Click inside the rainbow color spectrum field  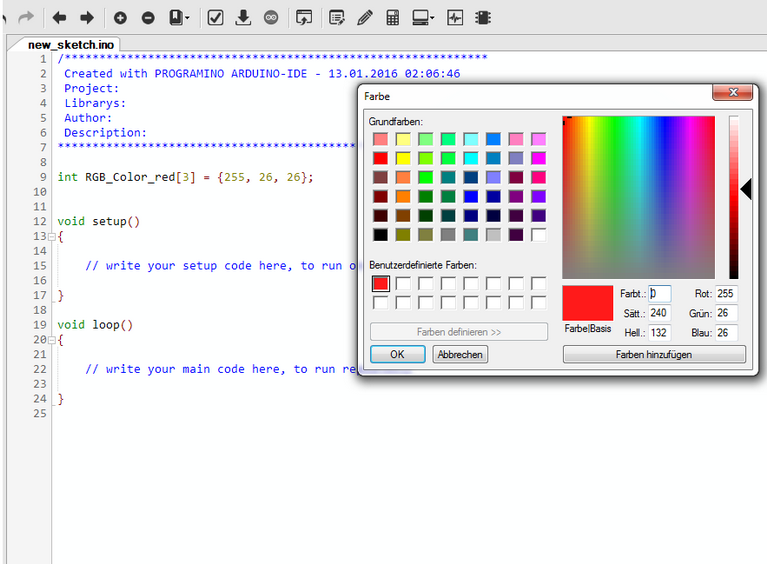638,197
